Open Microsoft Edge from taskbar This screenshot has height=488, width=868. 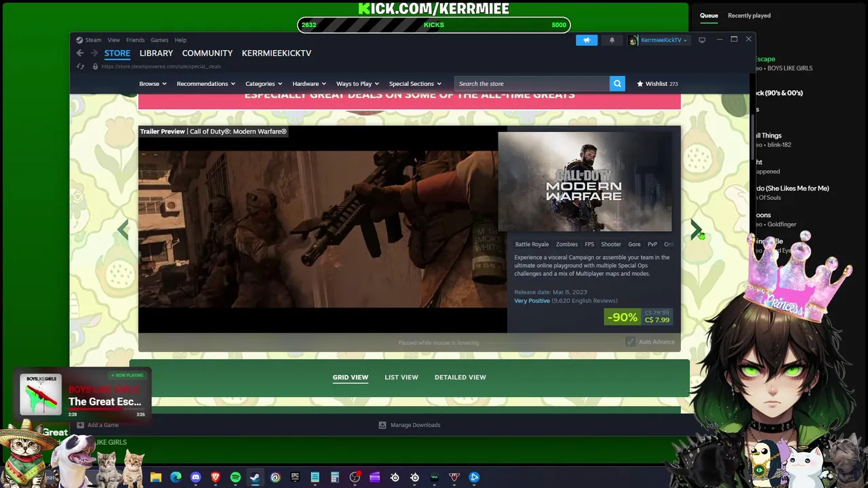coord(176,477)
